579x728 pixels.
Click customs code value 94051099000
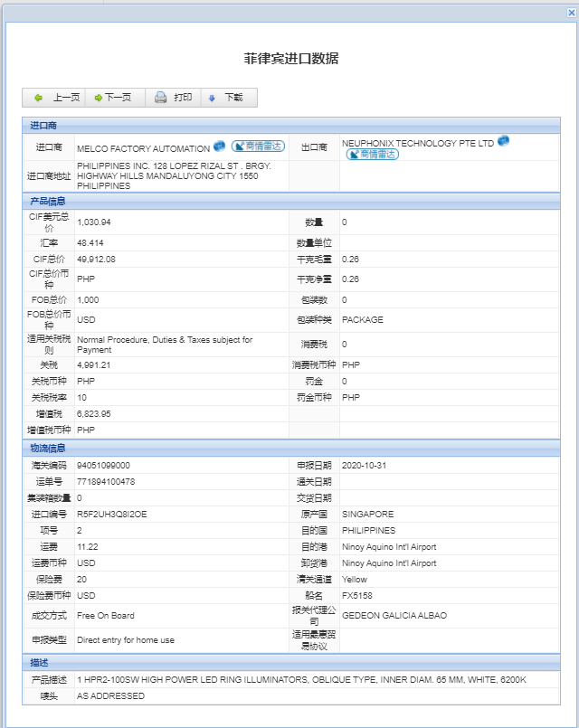[104, 465]
